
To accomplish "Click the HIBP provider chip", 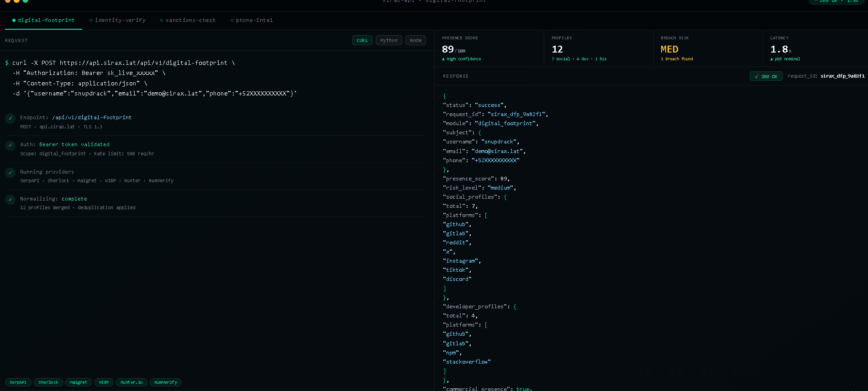I will tap(104, 382).
